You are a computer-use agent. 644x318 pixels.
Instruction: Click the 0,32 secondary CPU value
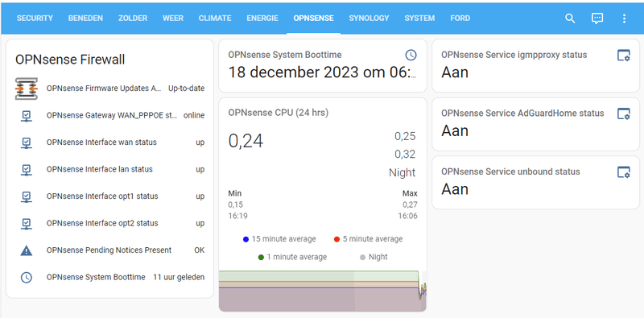click(405, 155)
